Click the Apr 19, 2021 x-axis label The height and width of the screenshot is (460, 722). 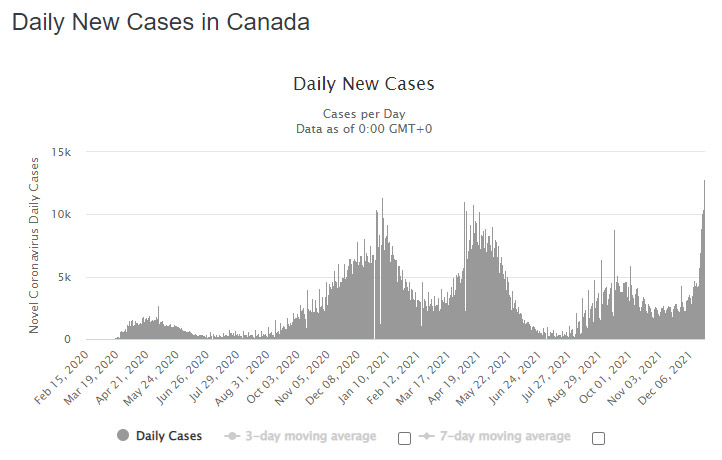click(454, 378)
